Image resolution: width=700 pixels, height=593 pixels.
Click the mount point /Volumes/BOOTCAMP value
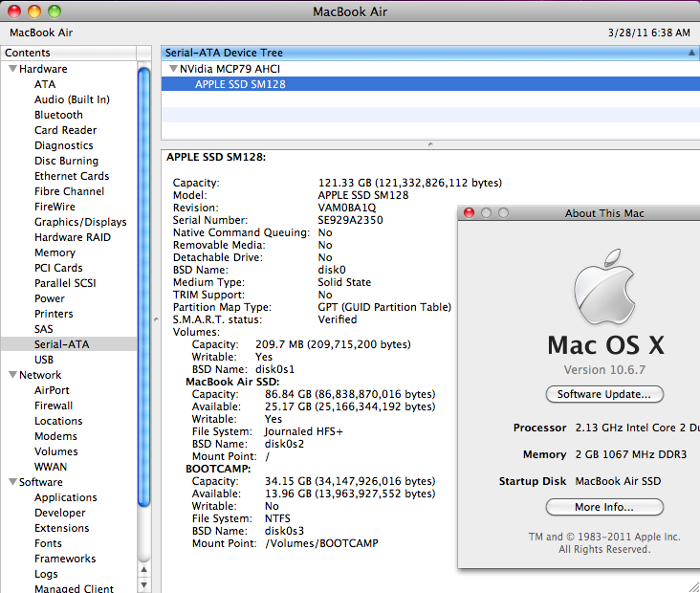point(321,543)
